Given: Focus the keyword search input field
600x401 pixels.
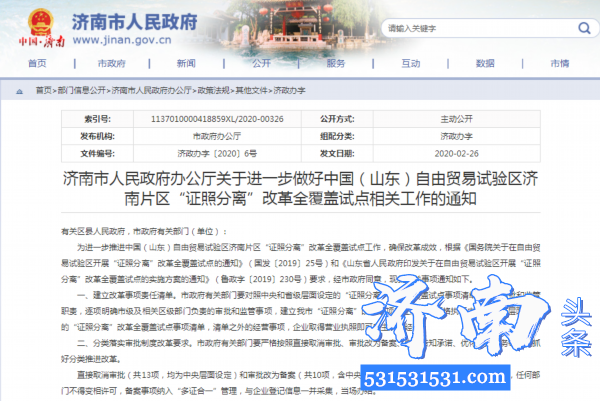Looking at the screenshot, I should [x=480, y=28].
